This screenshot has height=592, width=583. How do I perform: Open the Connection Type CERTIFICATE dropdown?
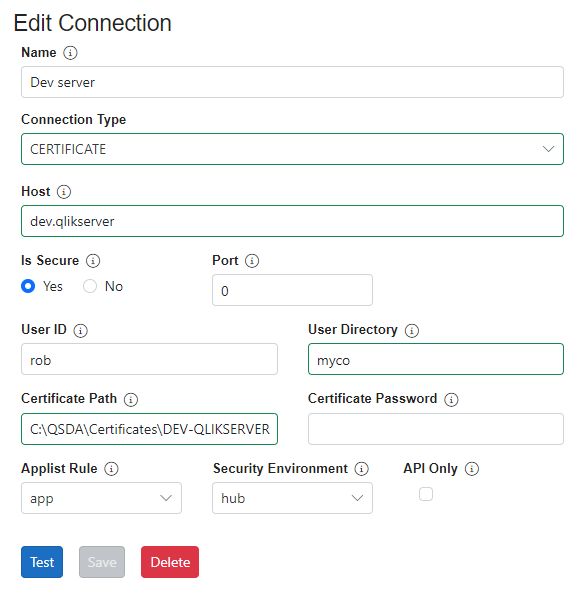click(292, 149)
